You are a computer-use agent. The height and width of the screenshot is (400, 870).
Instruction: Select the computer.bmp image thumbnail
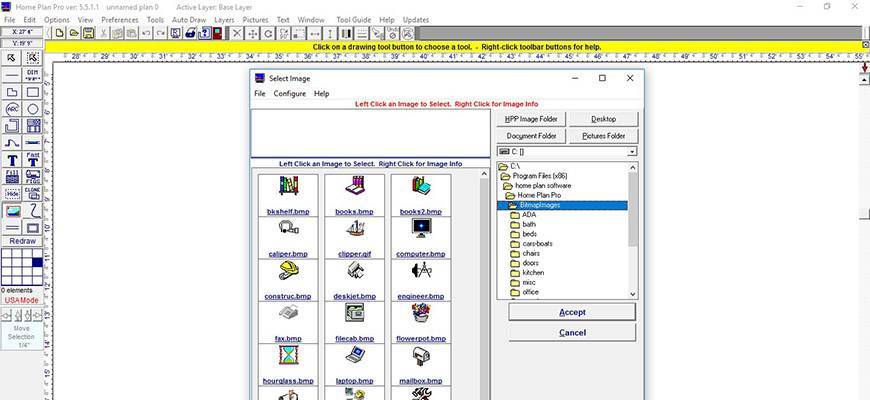(x=420, y=230)
